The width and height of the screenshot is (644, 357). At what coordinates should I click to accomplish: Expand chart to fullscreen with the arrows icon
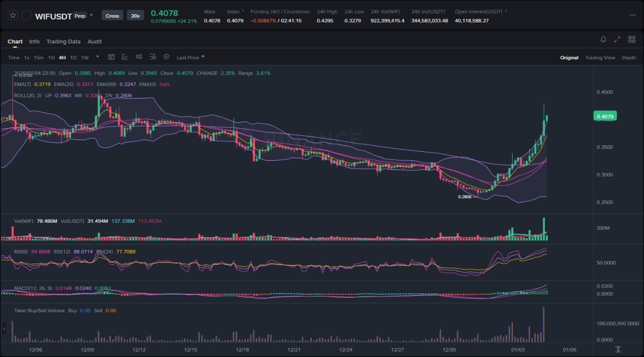click(x=617, y=39)
